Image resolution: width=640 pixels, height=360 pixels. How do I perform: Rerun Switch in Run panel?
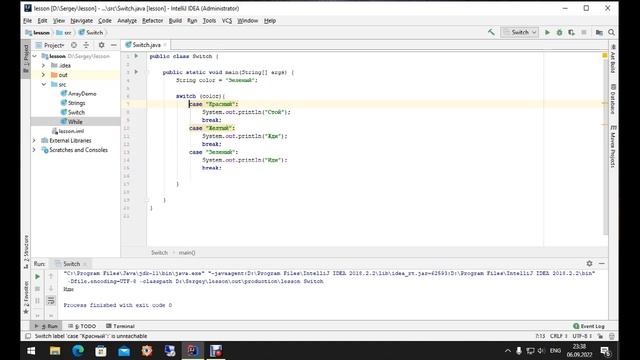click(37, 276)
